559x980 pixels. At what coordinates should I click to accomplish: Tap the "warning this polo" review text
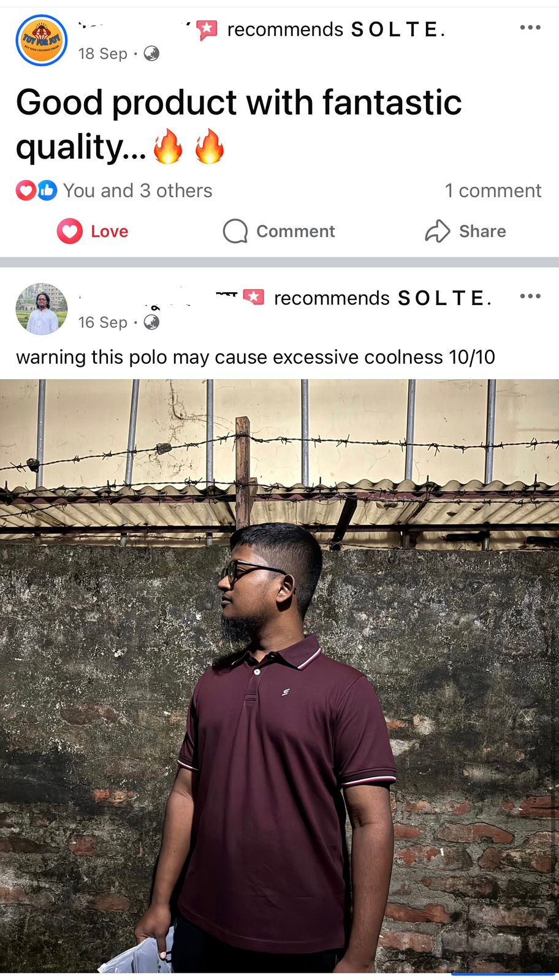click(x=255, y=357)
